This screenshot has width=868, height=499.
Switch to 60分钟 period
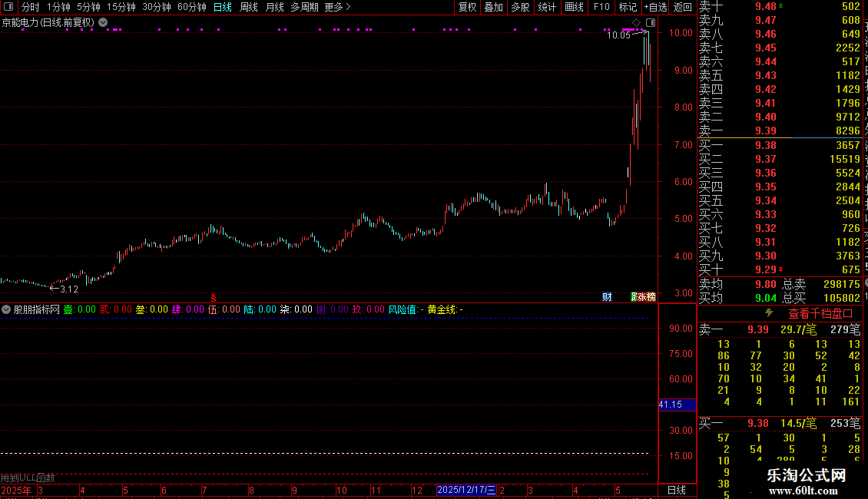pyautogui.click(x=191, y=7)
